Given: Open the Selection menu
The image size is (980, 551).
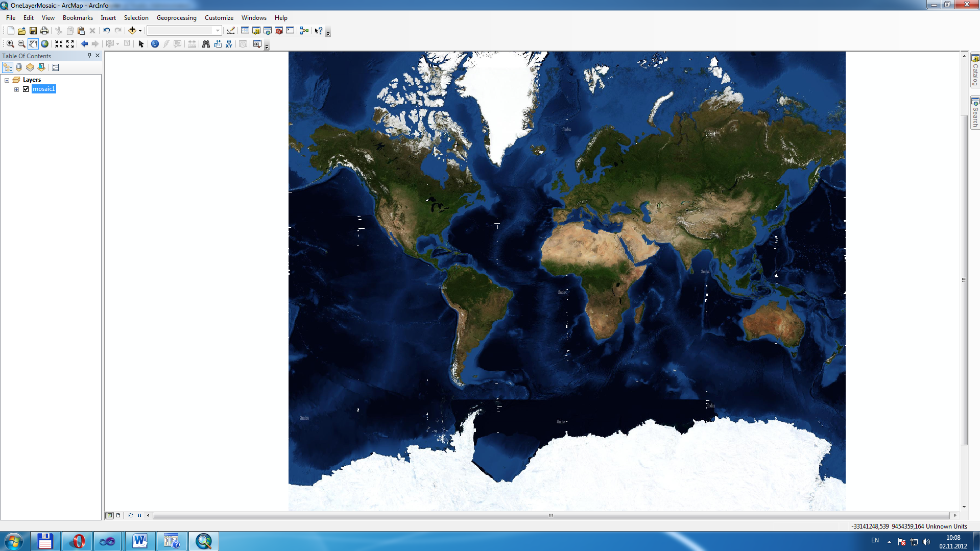Looking at the screenshot, I should pos(136,18).
